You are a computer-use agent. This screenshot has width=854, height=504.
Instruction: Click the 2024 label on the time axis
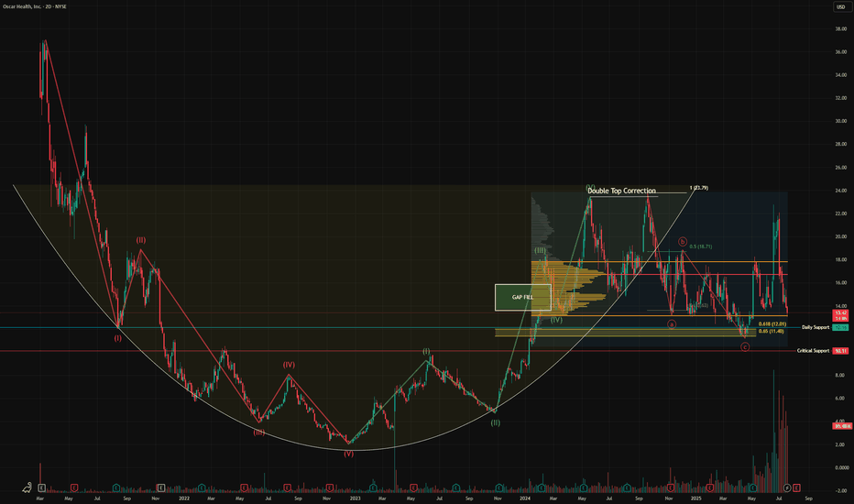tap(525, 499)
